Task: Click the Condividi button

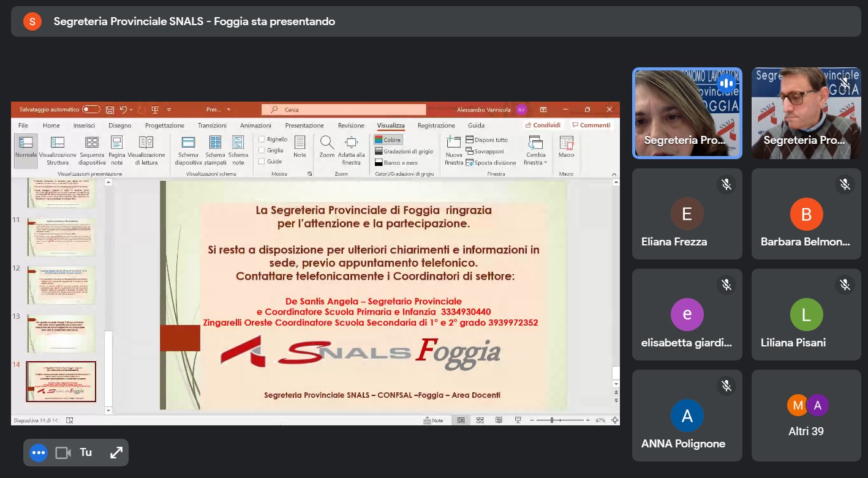Action: pyautogui.click(x=543, y=125)
